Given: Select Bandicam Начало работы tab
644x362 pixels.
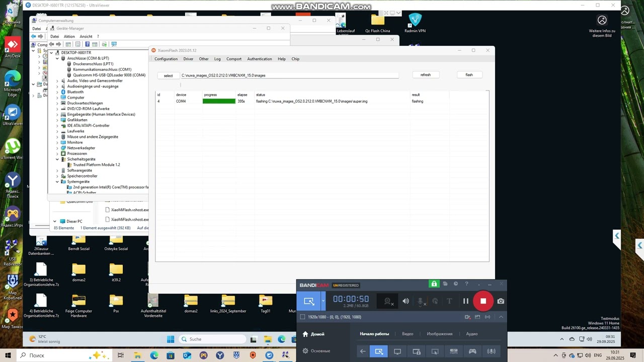Looking at the screenshot, I should click(x=374, y=334).
